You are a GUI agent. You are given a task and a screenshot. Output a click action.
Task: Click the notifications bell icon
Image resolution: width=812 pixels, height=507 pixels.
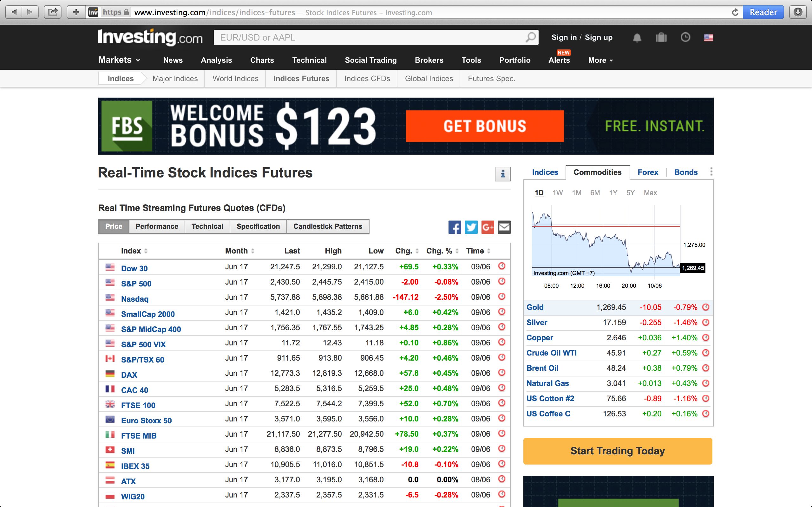click(x=637, y=38)
